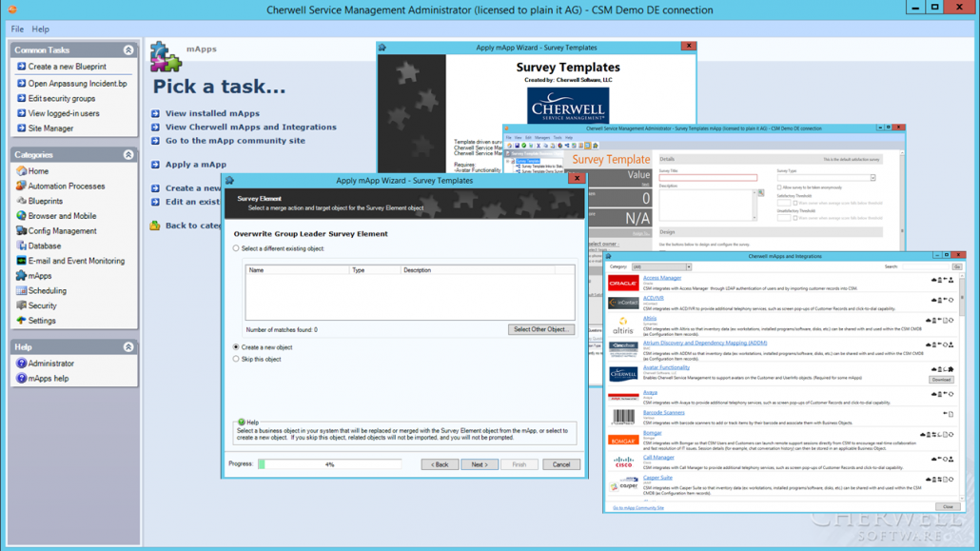Click the Edit security groups icon
This screenshot has width=980, height=551.
pyautogui.click(x=21, y=98)
